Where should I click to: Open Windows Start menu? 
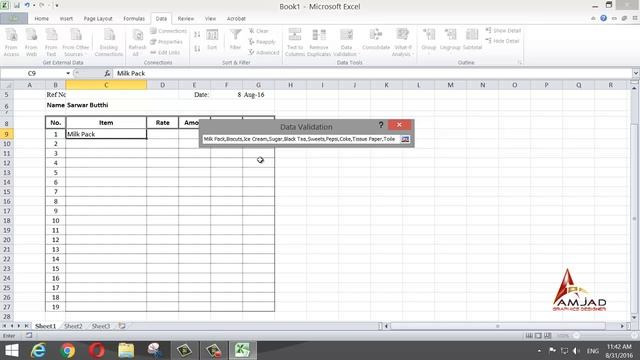click(12, 351)
